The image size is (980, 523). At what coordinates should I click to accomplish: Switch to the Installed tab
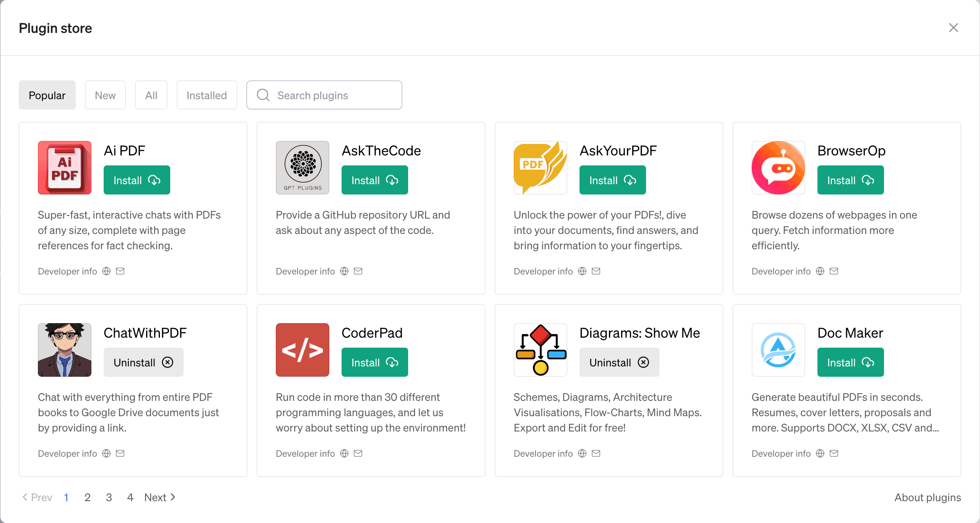tap(207, 95)
